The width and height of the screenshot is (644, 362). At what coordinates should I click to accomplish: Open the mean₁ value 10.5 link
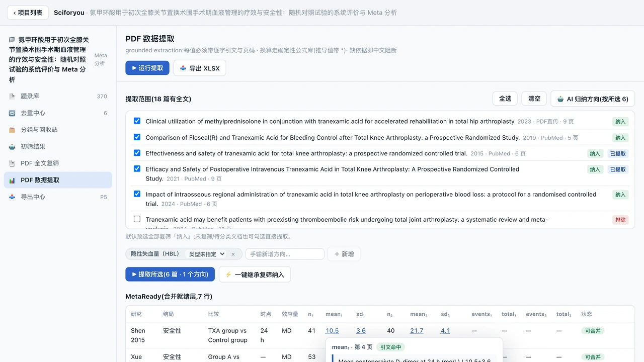click(x=332, y=331)
